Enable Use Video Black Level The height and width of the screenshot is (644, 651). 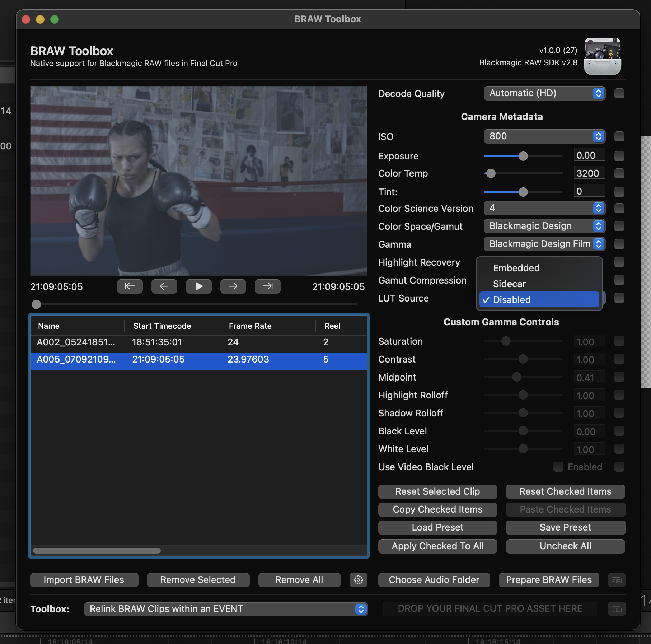pyautogui.click(x=558, y=467)
